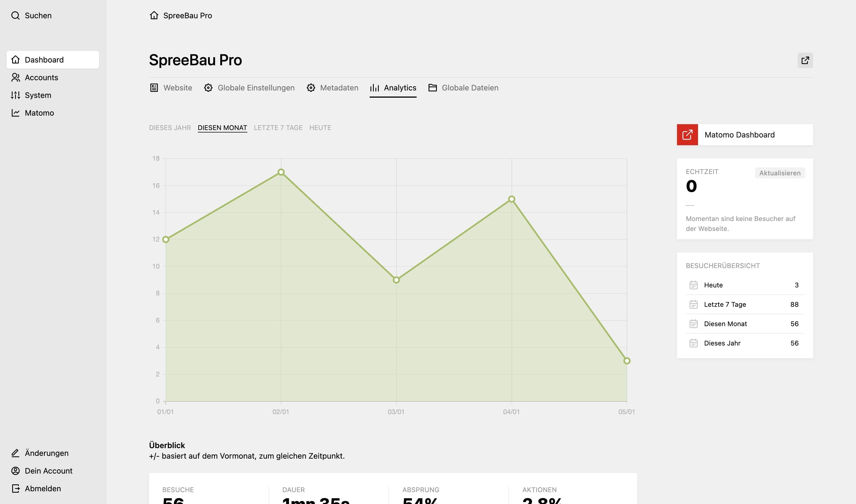Click the Abmelden logout icon
The height and width of the screenshot is (504, 856).
coord(15,489)
